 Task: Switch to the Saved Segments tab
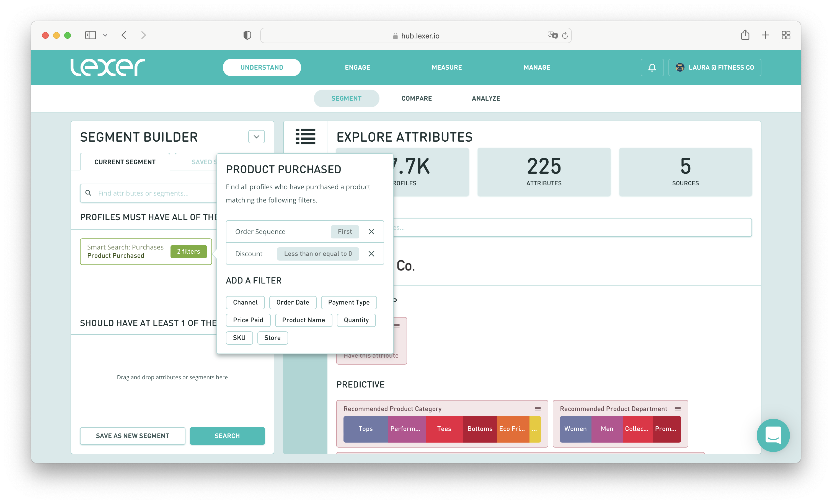click(196, 162)
